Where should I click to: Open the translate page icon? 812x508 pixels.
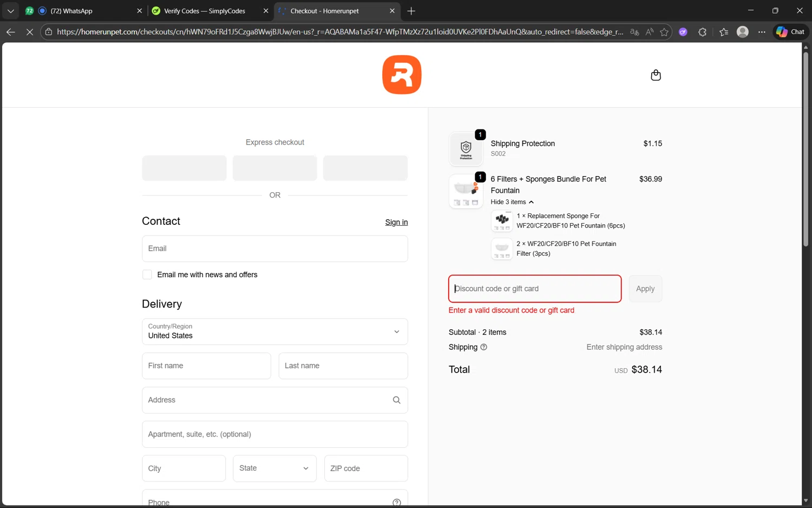click(x=634, y=32)
